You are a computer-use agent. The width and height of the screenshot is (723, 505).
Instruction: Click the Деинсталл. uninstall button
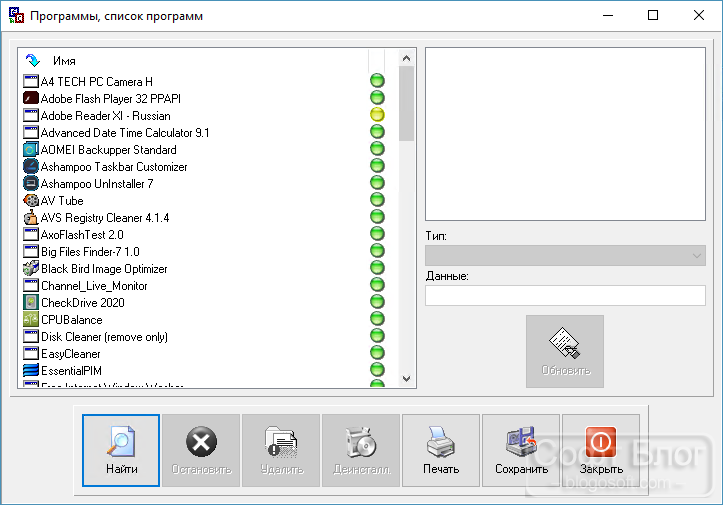pyautogui.click(x=361, y=450)
